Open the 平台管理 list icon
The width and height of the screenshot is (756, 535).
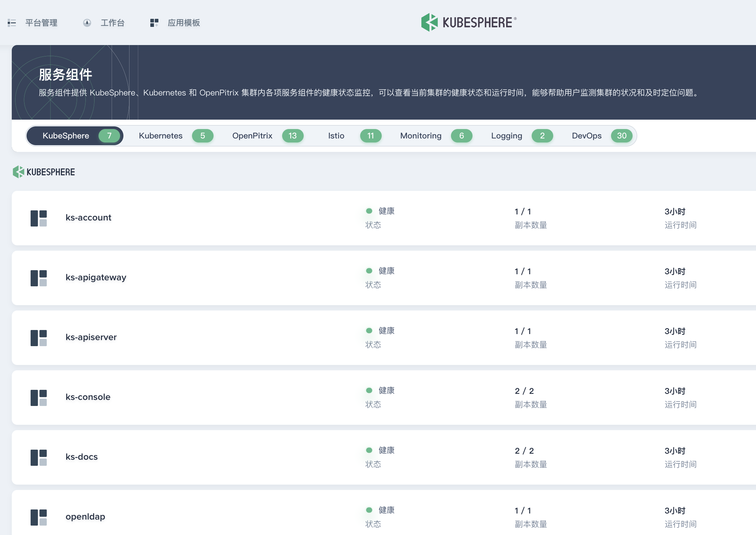pos(12,23)
